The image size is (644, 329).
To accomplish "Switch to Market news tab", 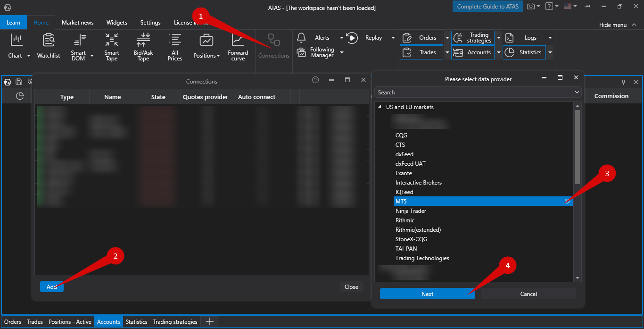I will coord(78,23).
